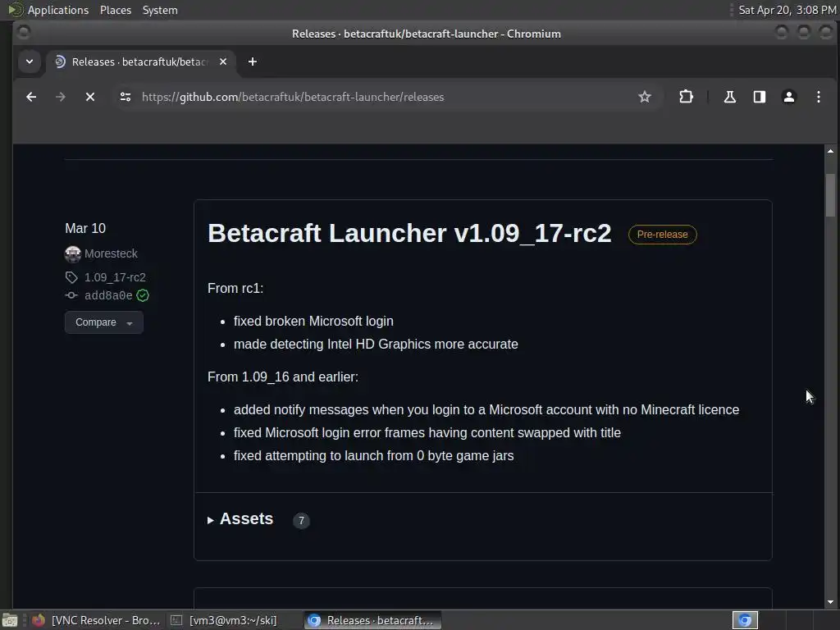Open commit add8a0e link
840x630 pixels.
tap(108, 295)
